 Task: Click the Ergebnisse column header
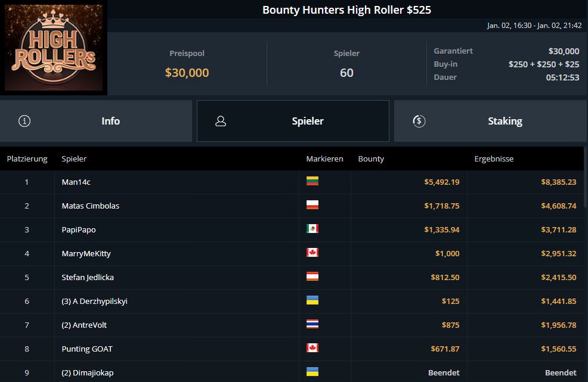(493, 159)
